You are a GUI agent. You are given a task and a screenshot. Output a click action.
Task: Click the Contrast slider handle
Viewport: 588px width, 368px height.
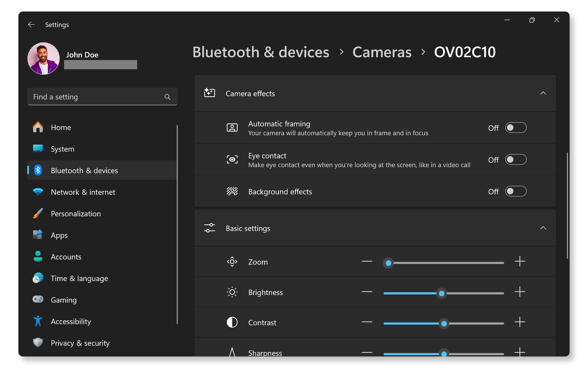(x=444, y=323)
